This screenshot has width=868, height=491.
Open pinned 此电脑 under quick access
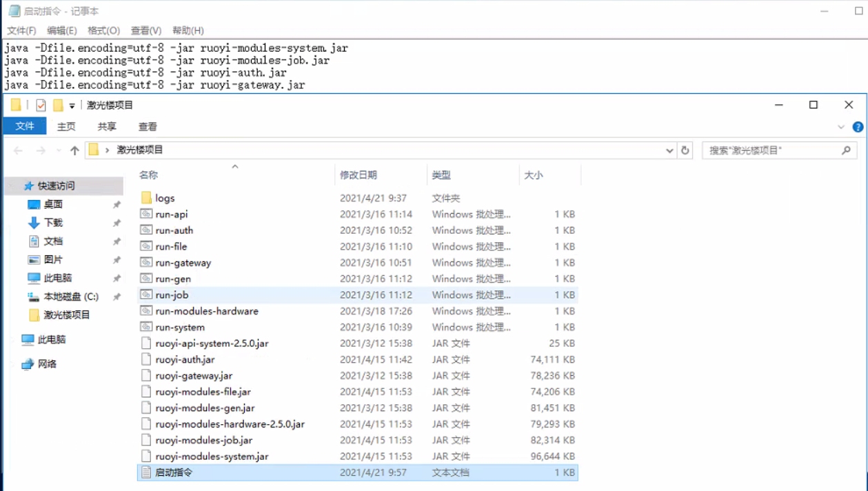coord(58,278)
